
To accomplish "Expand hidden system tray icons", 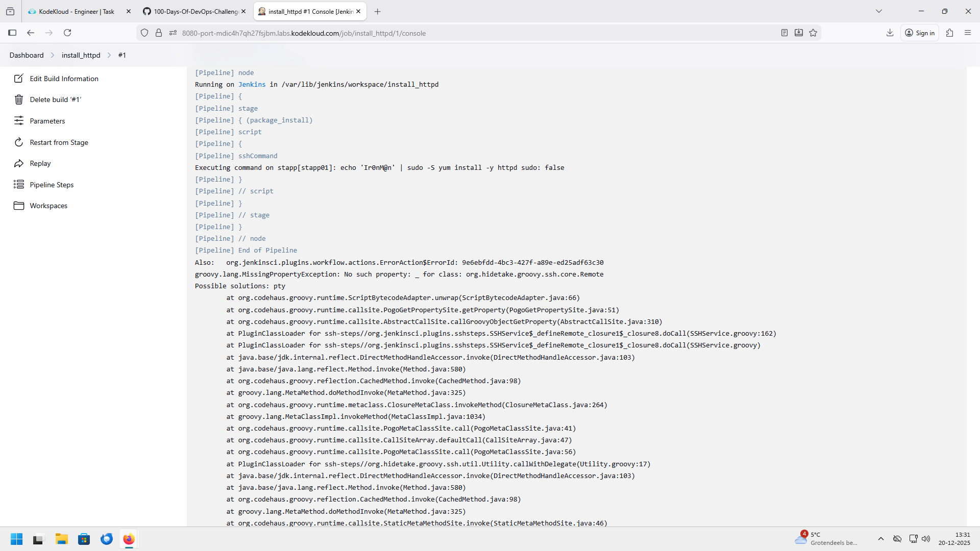I will (881, 539).
